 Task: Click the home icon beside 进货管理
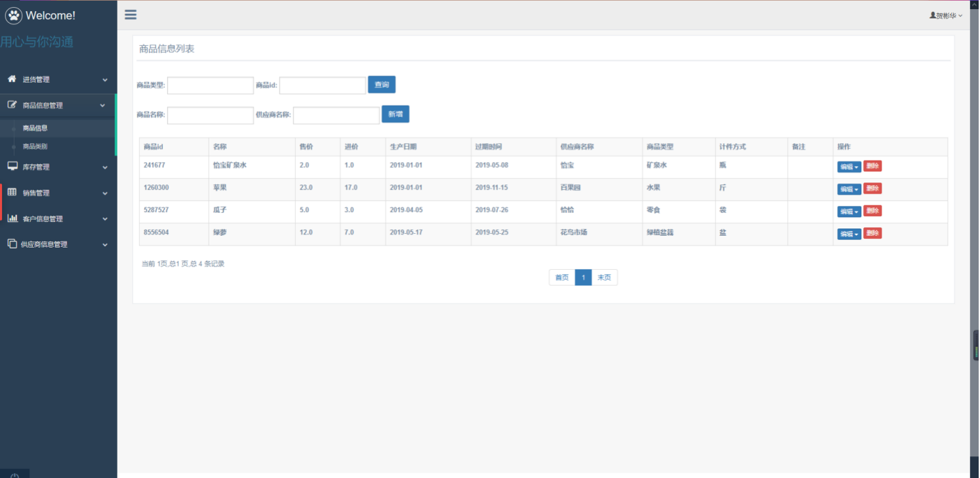tap(12, 79)
